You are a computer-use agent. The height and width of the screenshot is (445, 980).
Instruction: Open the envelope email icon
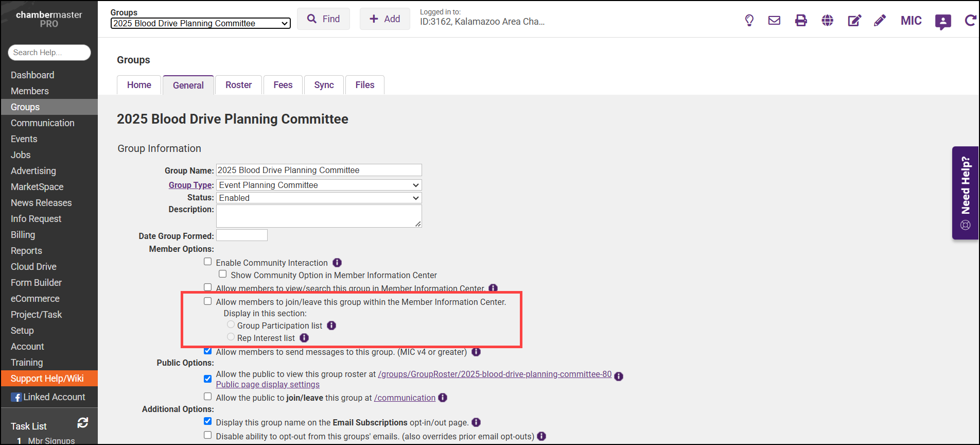coord(774,21)
